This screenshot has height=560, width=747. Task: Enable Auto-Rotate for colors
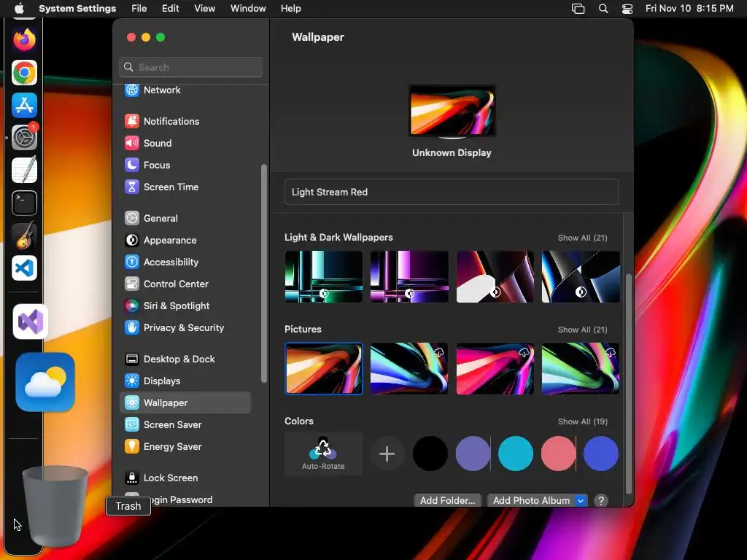pos(323,454)
